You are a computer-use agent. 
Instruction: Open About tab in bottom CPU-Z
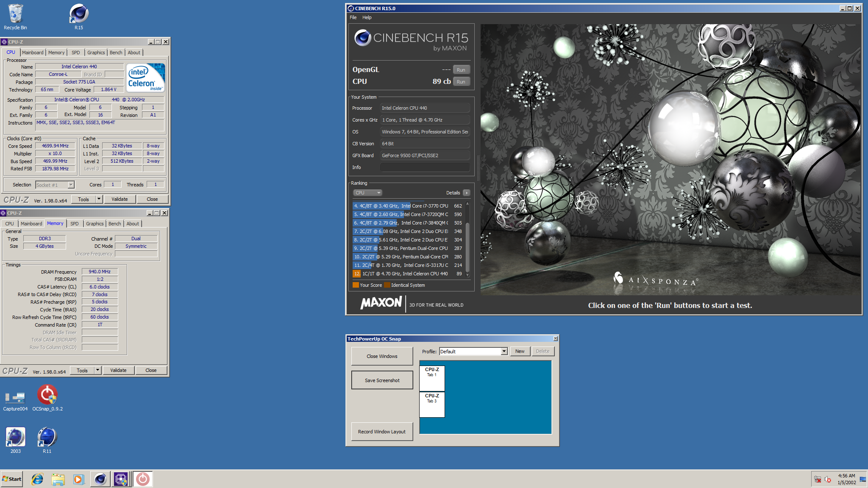[x=133, y=224]
